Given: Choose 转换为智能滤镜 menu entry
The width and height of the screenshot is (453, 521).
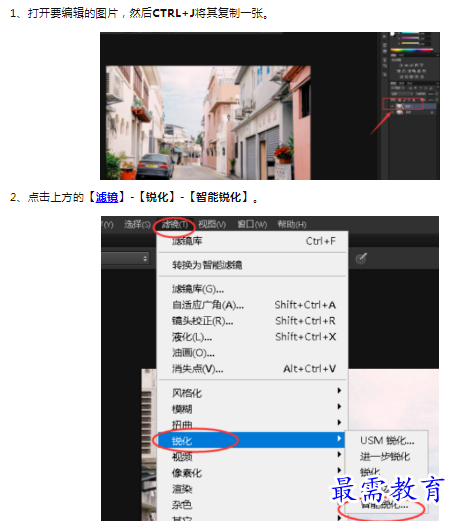Looking at the screenshot, I should click(x=252, y=265).
